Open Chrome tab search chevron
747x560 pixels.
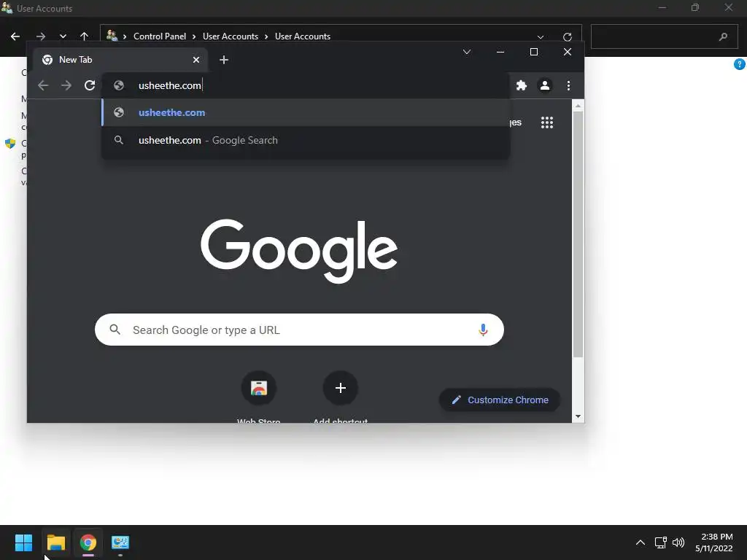click(x=467, y=52)
